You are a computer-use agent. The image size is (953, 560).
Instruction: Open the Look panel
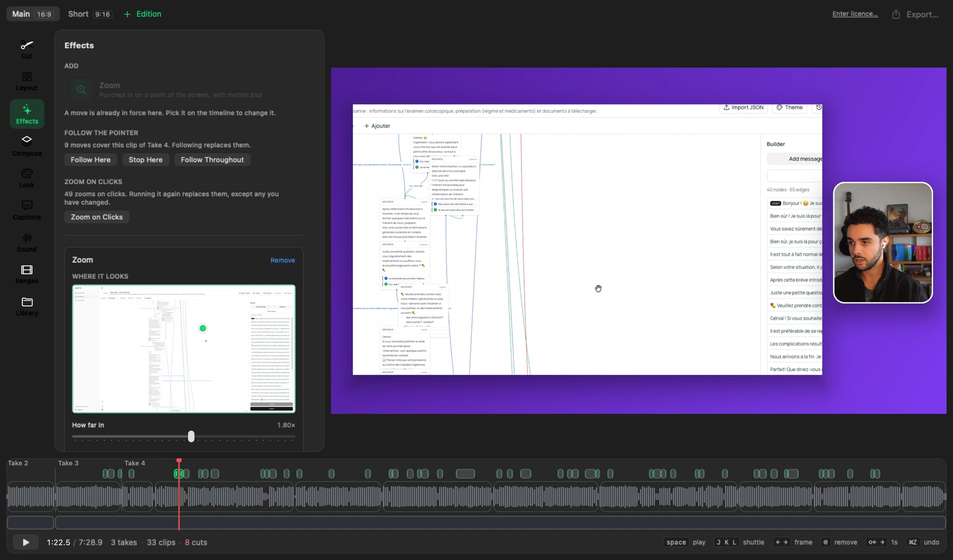[x=27, y=178]
